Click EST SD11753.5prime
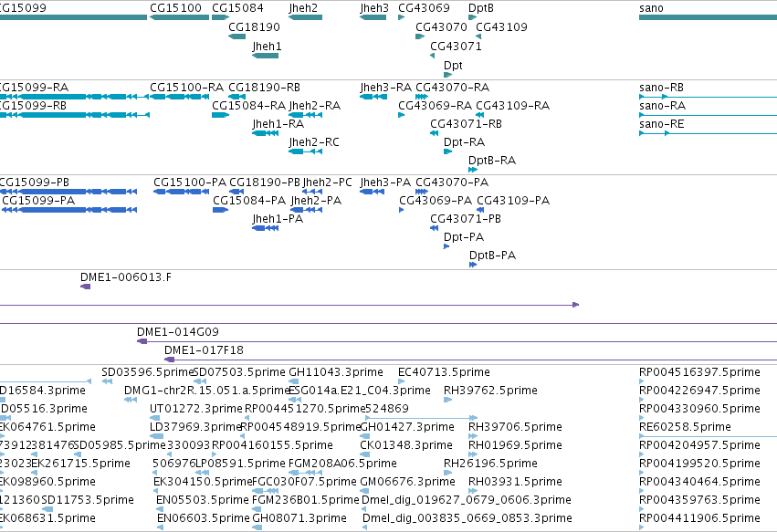Image resolution: width=777 pixels, height=532 pixels. pyautogui.click(x=47, y=510)
